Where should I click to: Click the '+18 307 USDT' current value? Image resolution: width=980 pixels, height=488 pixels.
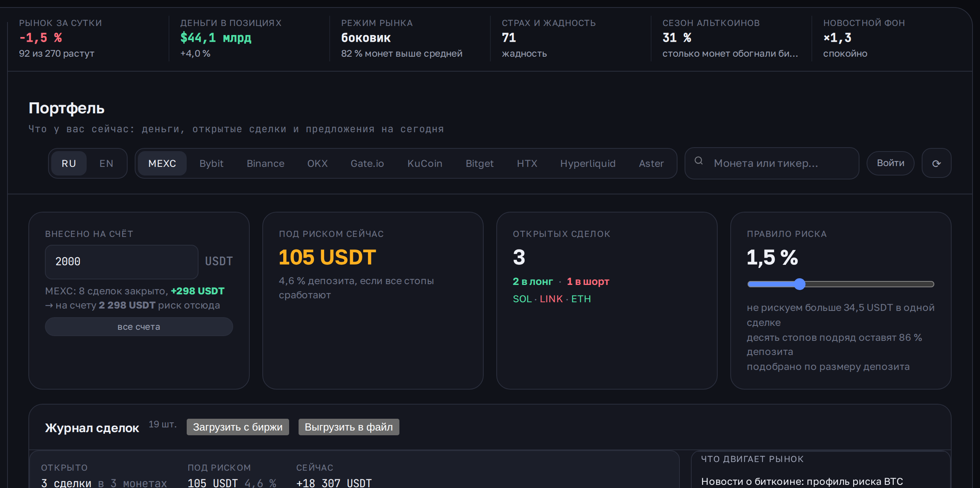[x=334, y=483]
